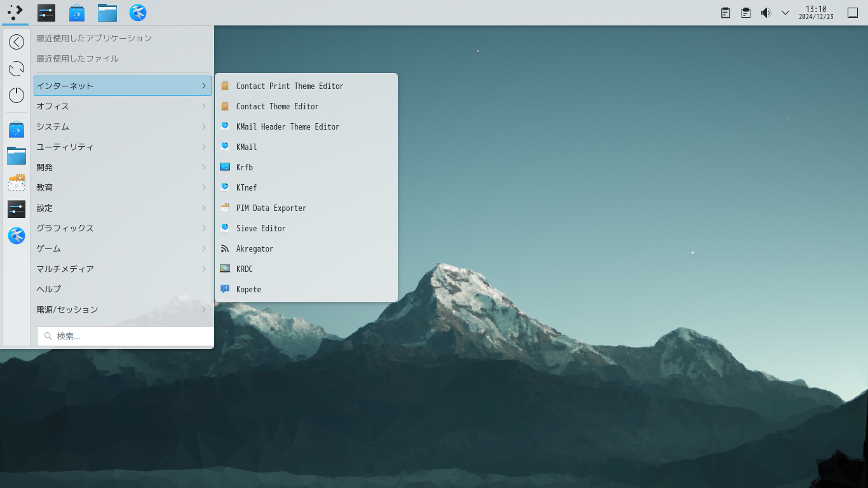Show hidden system tray icons arrow

pos(785,13)
